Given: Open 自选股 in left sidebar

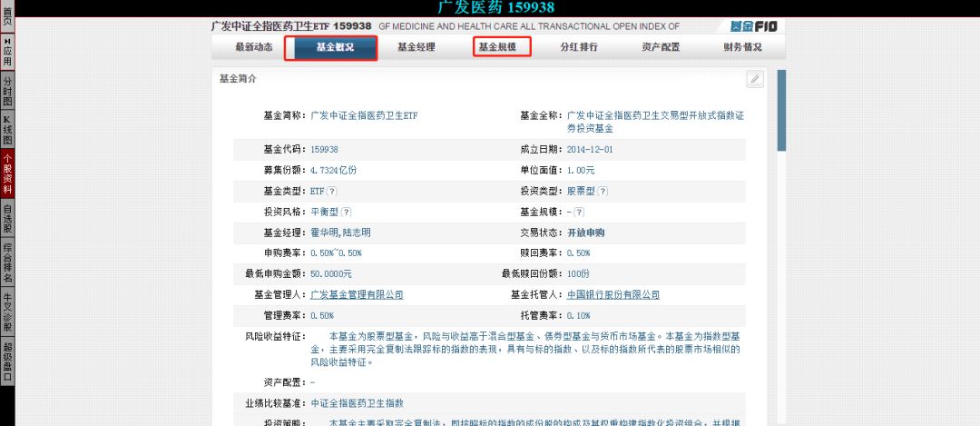Looking at the screenshot, I should [7, 219].
